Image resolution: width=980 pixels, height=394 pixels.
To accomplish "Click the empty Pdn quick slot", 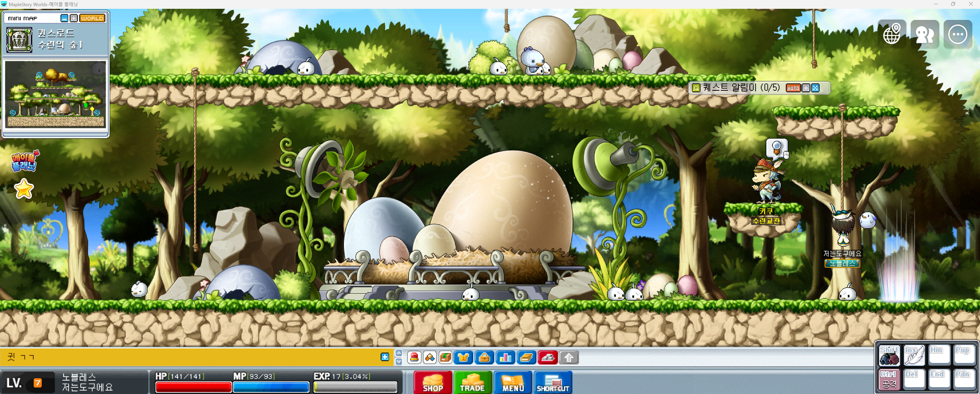I will (964, 379).
